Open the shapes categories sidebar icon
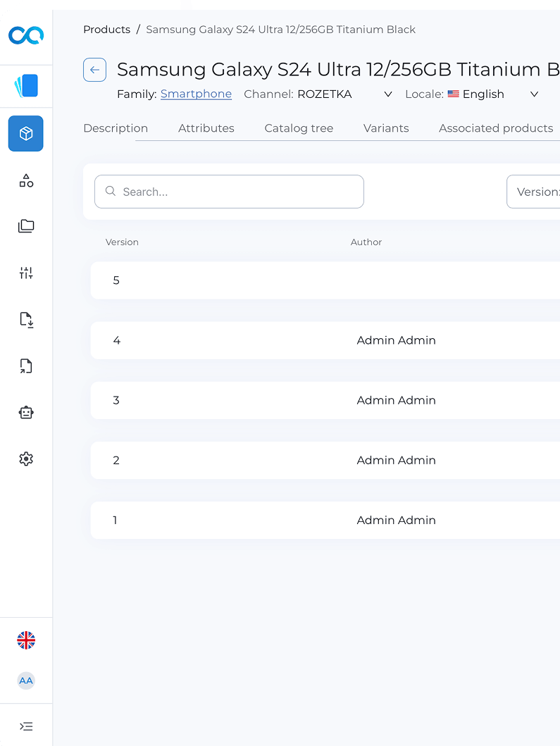This screenshot has width=560, height=746. [x=26, y=180]
